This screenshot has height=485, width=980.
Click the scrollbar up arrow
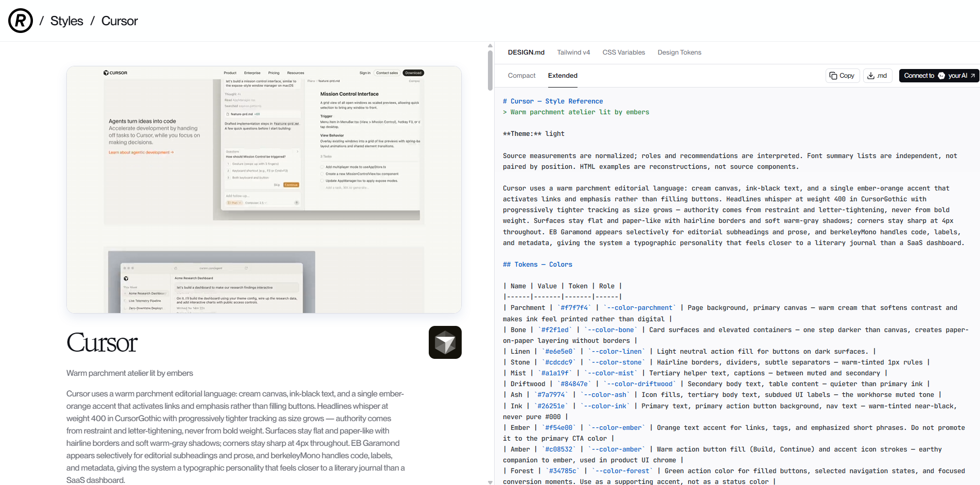[490, 46]
